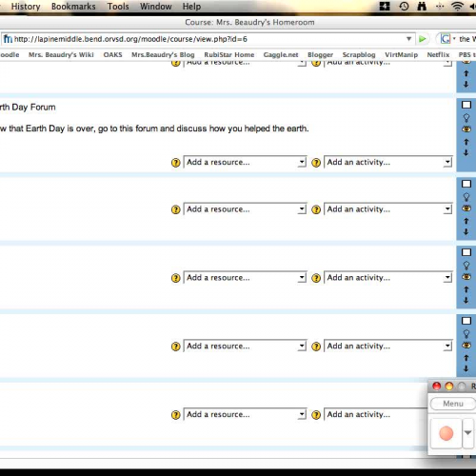Open Mrs.Beaudry's Blog bookmark
The image size is (476, 476).
(163, 55)
